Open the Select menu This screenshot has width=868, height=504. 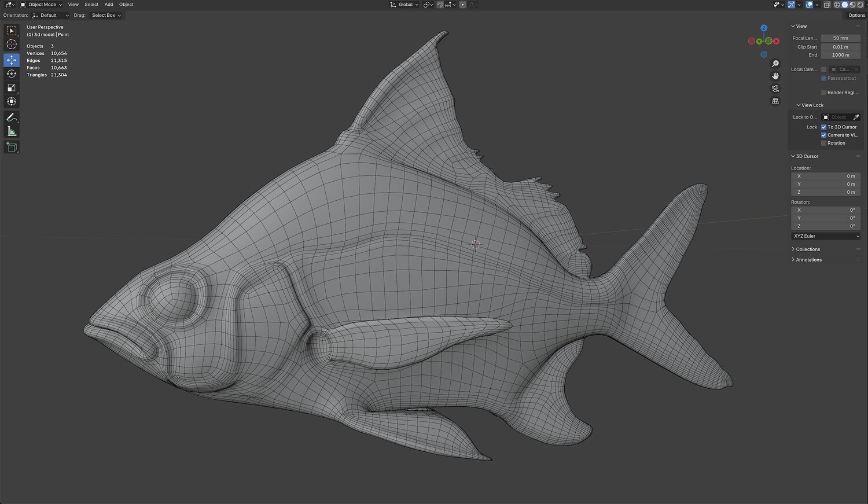(x=91, y=5)
